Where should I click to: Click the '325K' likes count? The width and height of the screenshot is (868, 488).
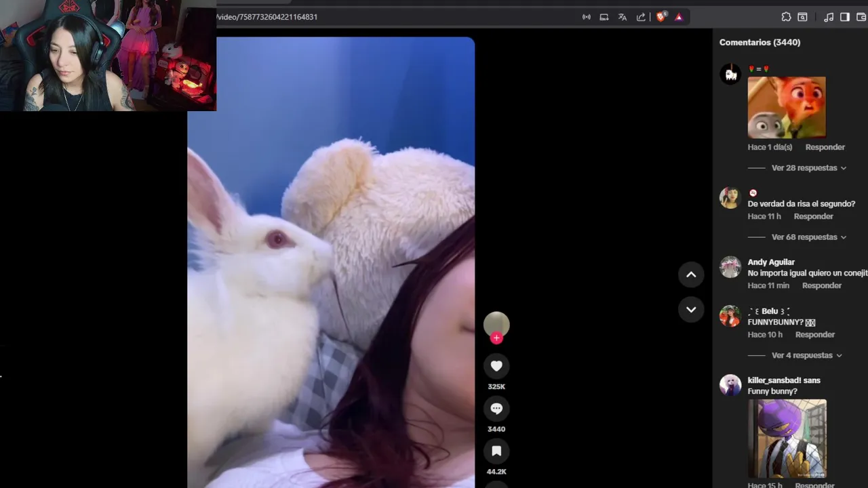click(496, 387)
